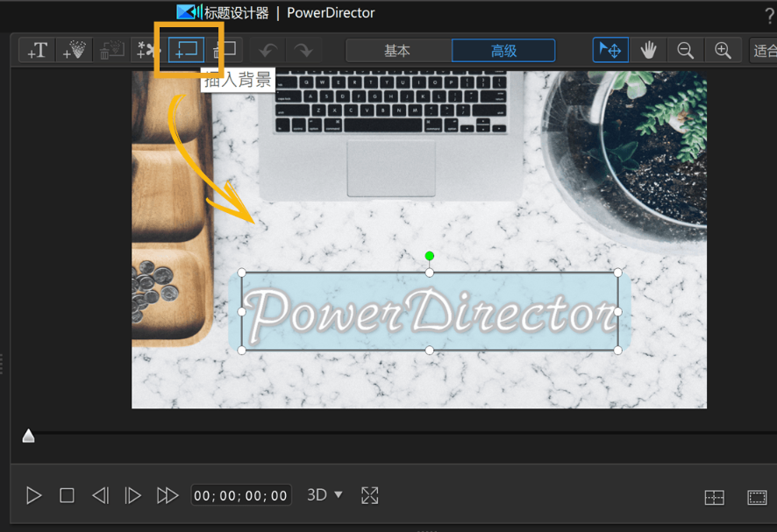Toggle the grid lines icon
This screenshot has height=532, width=777.
pos(714,497)
